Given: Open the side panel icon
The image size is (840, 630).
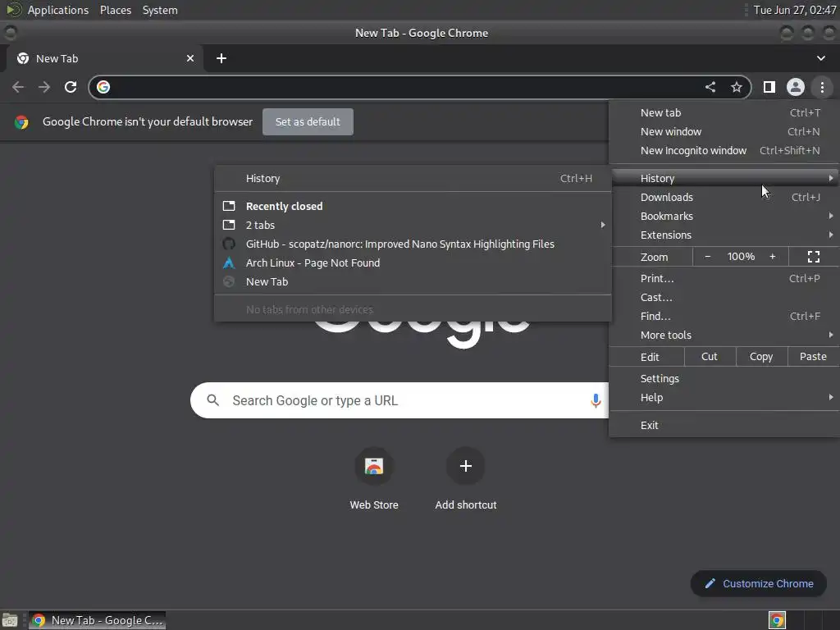Looking at the screenshot, I should pyautogui.click(x=769, y=87).
